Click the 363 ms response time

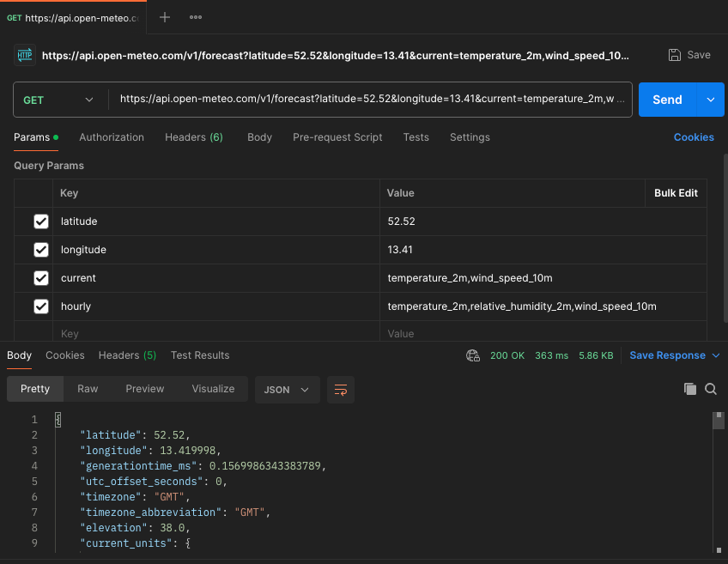pyautogui.click(x=551, y=355)
